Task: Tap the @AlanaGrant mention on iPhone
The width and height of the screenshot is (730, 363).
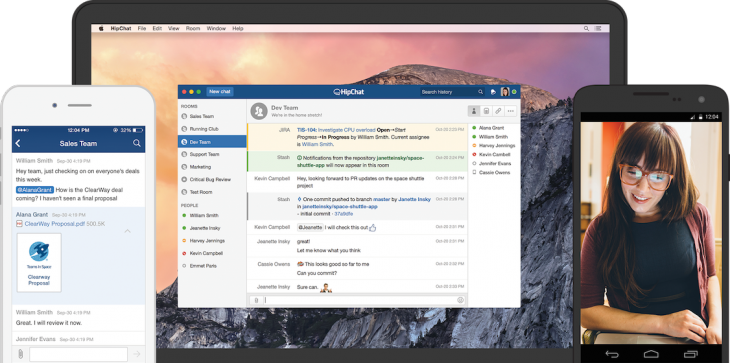Action: pyautogui.click(x=35, y=190)
